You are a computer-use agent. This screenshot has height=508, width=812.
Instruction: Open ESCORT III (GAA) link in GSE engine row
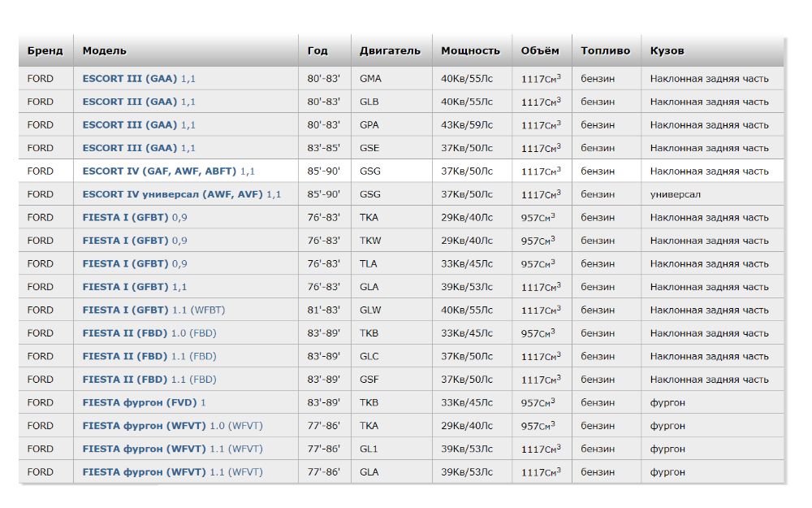click(139, 148)
